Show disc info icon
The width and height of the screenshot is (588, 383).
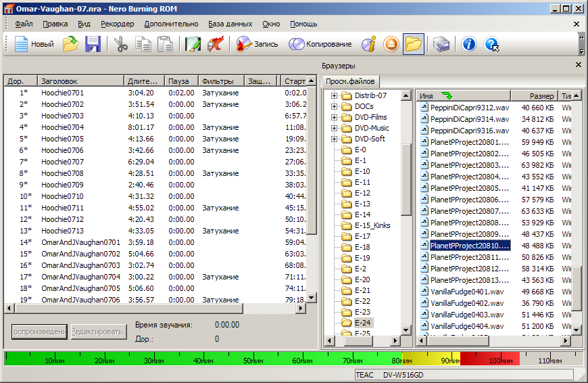[x=368, y=44]
